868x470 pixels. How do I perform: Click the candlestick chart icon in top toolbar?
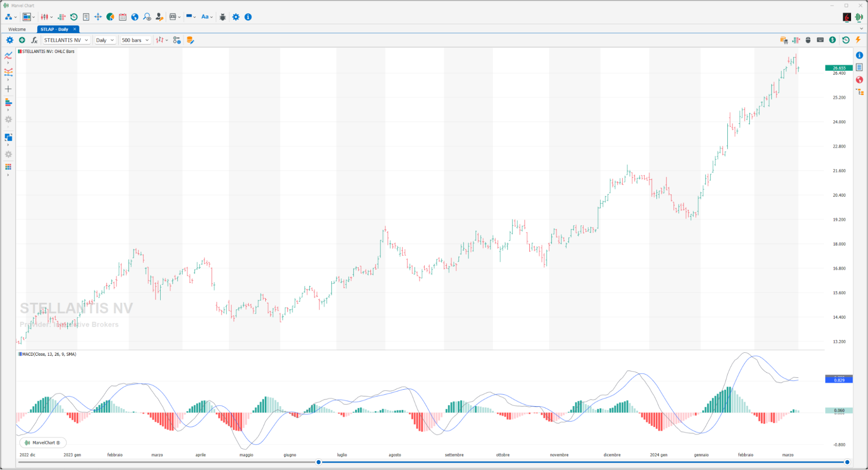44,17
